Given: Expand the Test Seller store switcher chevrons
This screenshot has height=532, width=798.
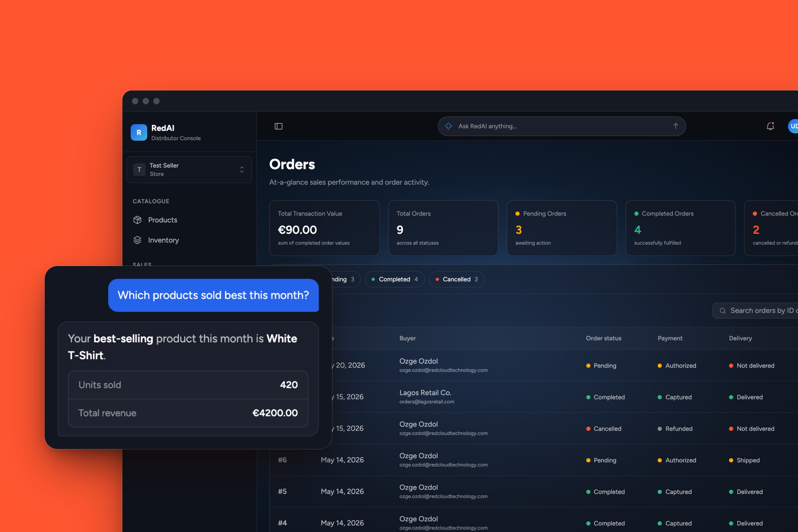Looking at the screenshot, I should coord(242,169).
